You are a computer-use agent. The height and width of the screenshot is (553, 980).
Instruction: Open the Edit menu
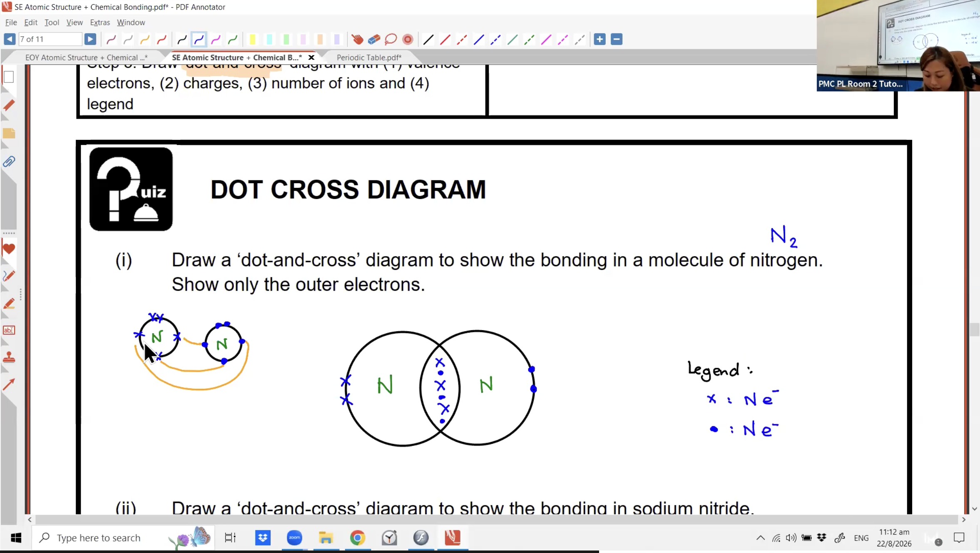pyautogui.click(x=30, y=22)
